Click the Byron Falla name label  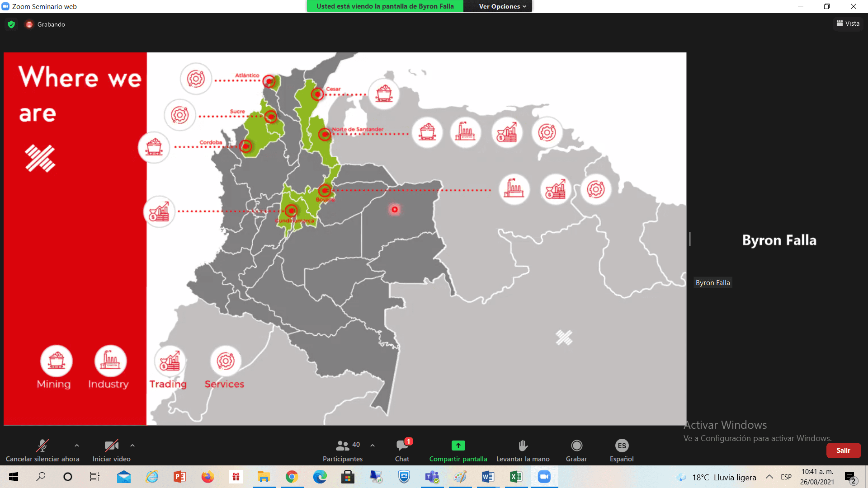[712, 283]
